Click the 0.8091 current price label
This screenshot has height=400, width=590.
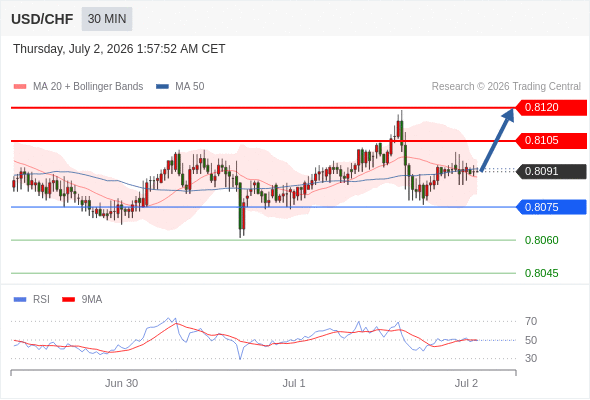pos(550,171)
